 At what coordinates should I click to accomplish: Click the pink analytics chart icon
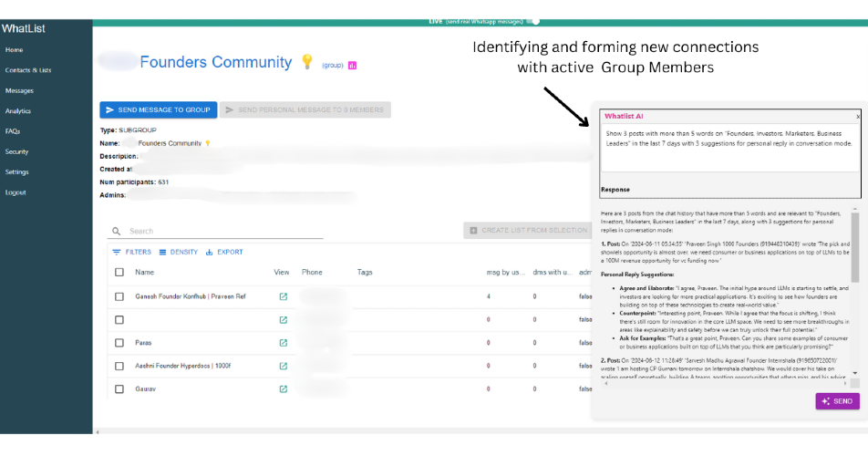[x=352, y=66]
